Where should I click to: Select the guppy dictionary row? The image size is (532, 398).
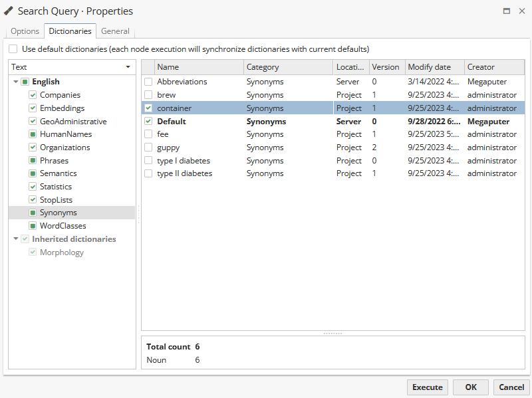(168, 148)
